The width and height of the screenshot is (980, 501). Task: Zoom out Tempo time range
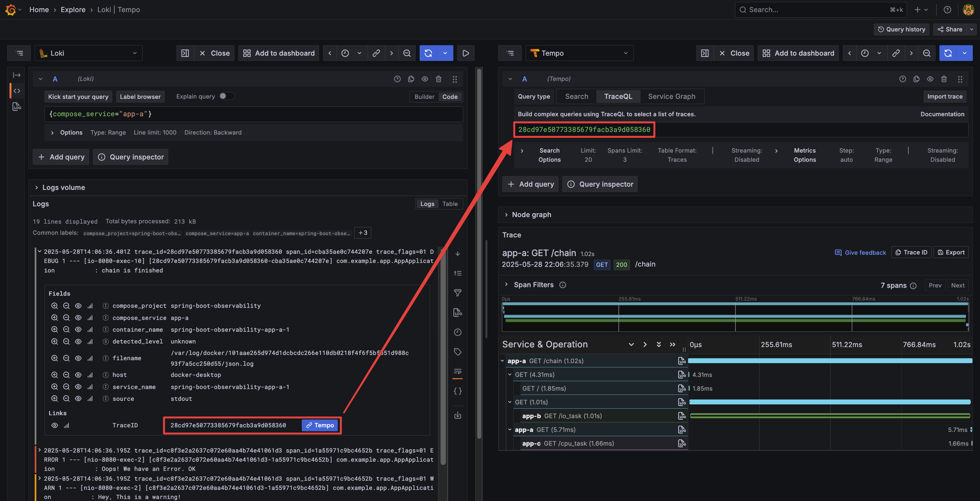[x=927, y=53]
